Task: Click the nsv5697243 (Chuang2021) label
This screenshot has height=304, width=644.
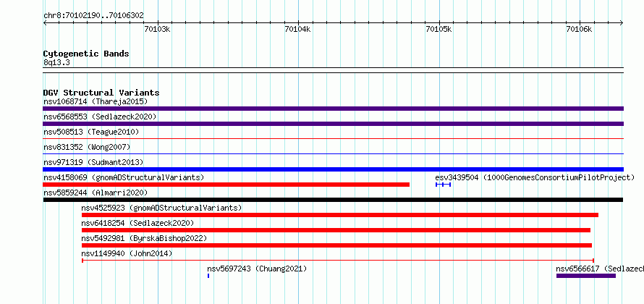Action: [257, 269]
